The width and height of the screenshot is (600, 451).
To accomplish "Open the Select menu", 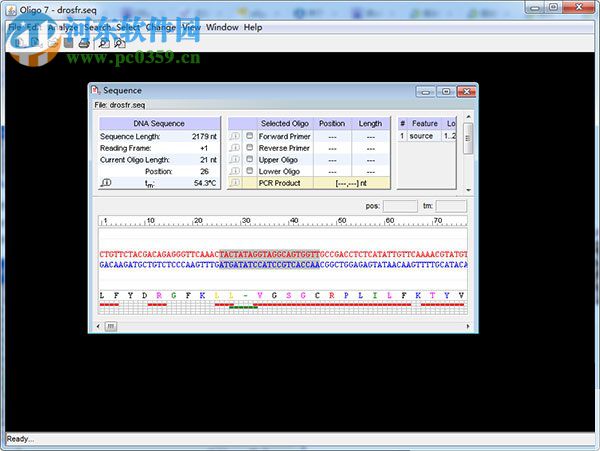I will (128, 27).
